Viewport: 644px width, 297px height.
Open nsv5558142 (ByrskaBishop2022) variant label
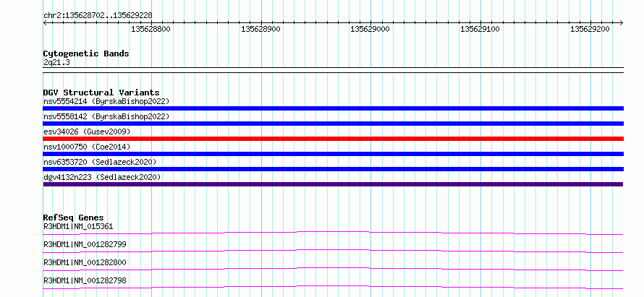(106, 116)
